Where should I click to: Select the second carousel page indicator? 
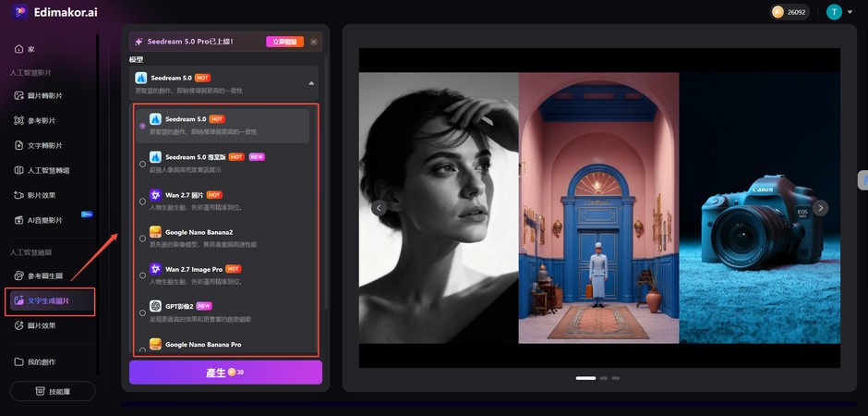604,378
